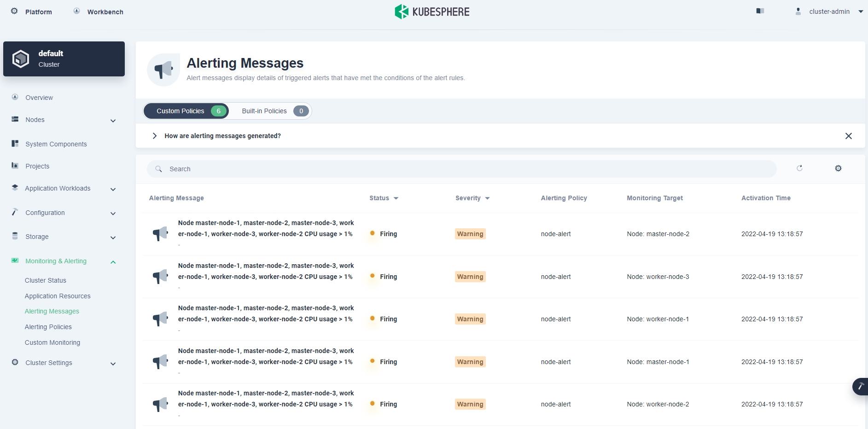This screenshot has width=868, height=429.
Task: Expand the Nodes sidebar menu
Action: [x=113, y=121]
